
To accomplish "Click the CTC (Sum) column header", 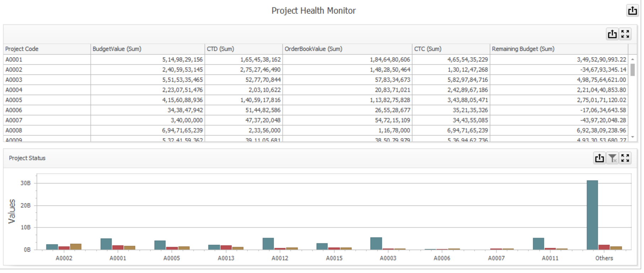I will [x=450, y=49].
